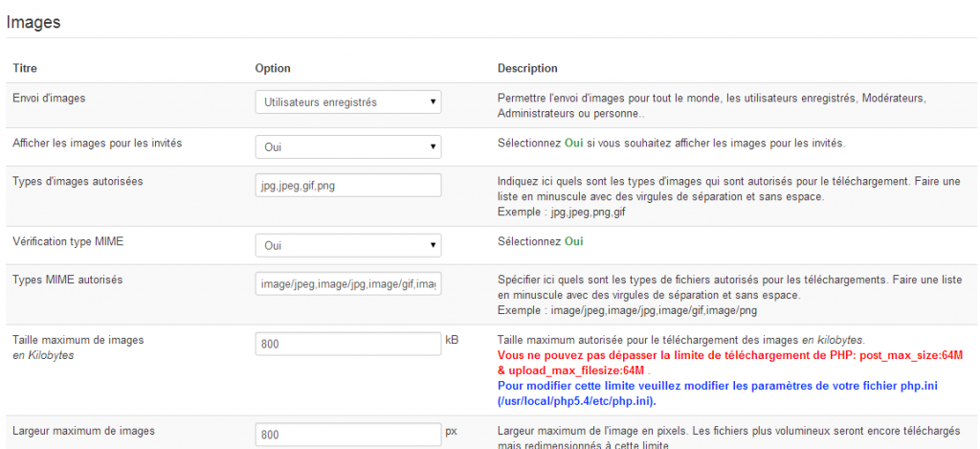Select the "Types MIME autorisés" row label

pos(66,280)
